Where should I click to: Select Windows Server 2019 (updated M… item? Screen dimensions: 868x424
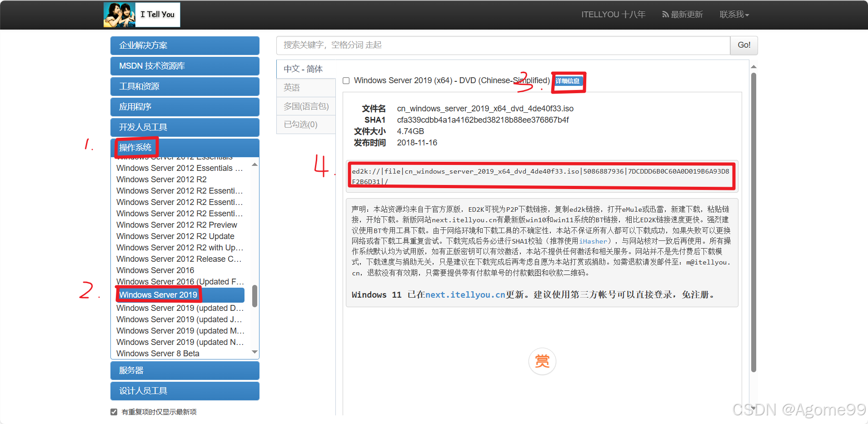point(180,331)
